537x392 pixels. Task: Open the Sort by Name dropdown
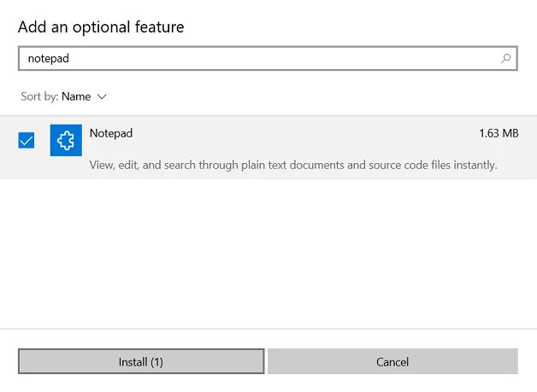point(63,97)
